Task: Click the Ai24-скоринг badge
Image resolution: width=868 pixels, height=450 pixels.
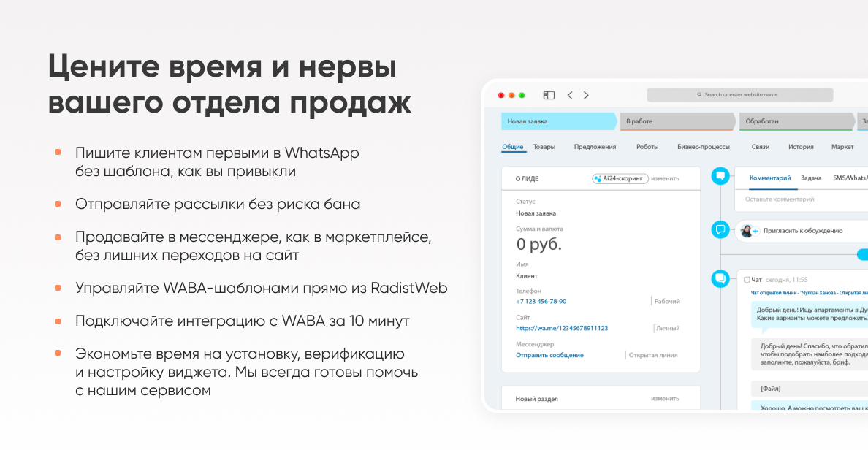Action: 620,179
